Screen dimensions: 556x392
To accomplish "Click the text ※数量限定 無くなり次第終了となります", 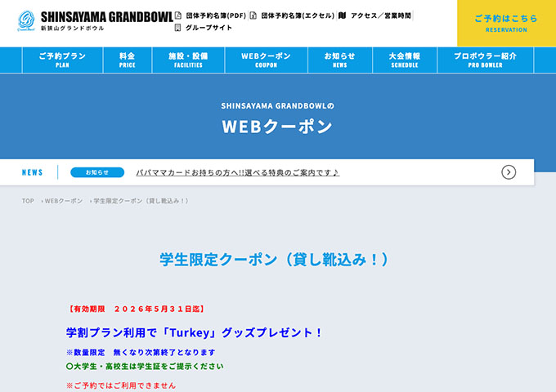I will (141, 352).
